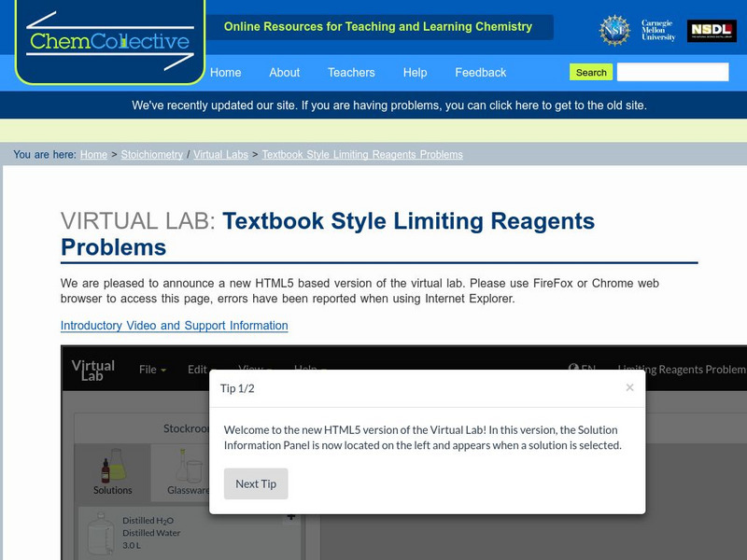Click the Next Tip button

click(x=256, y=483)
